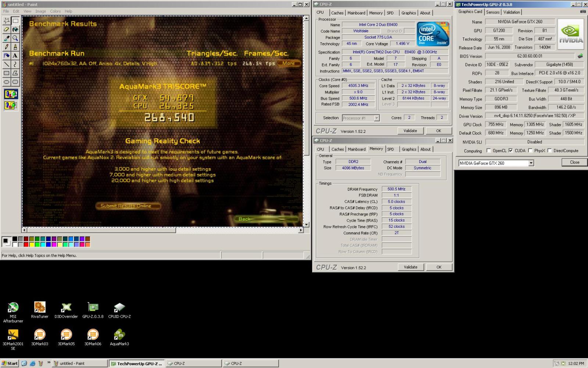Select the Rounded Rectangle tool in Paint
This screenshot has width=588, height=368.
click(15, 82)
